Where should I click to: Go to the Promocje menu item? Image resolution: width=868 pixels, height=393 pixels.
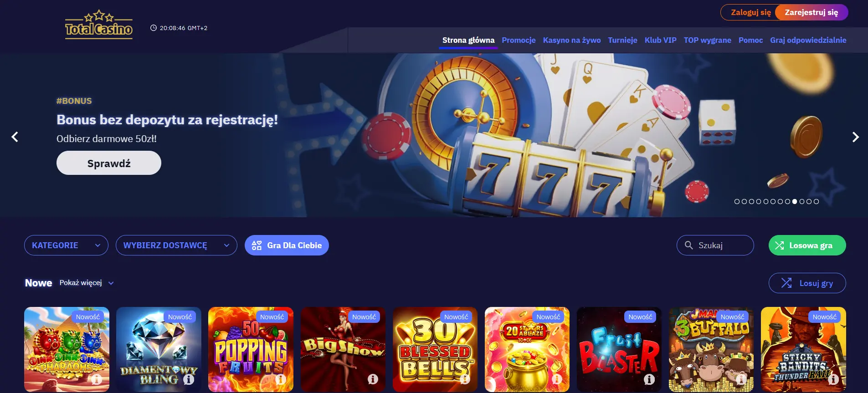tap(519, 40)
